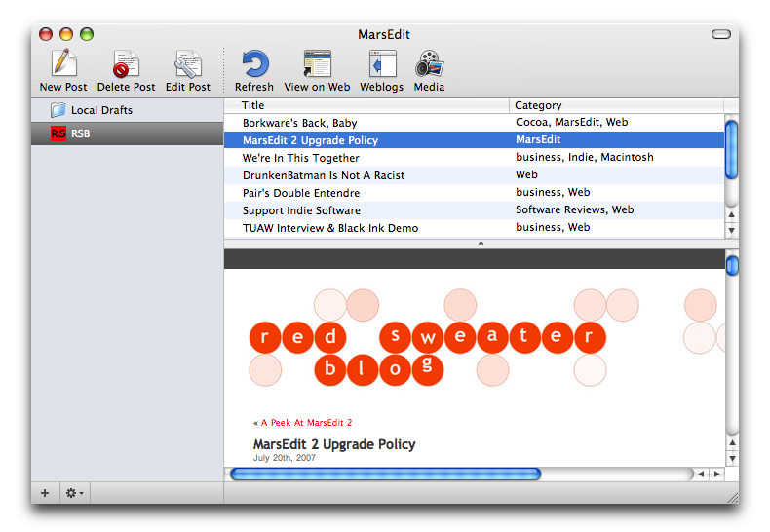Sort posts by Category column header
This screenshot has height=532, width=770.
[x=616, y=105]
